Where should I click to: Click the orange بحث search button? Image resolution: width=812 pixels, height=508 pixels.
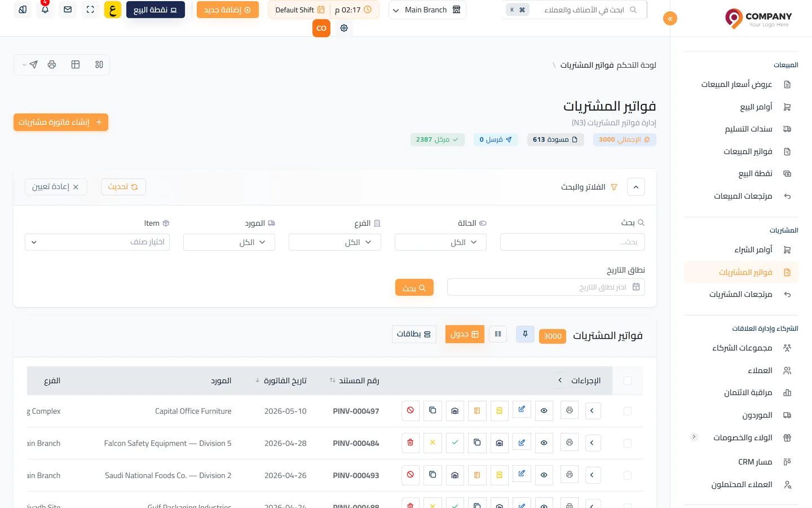click(414, 288)
